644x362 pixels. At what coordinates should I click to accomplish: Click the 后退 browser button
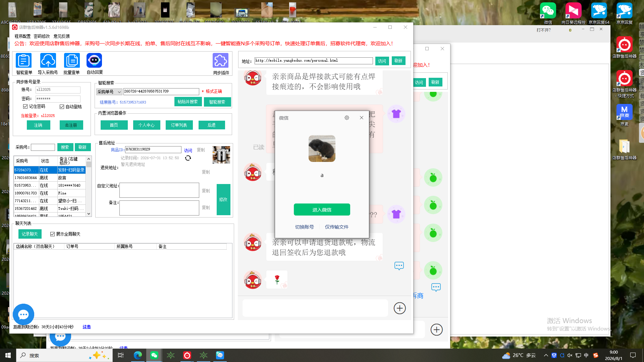[x=212, y=125]
